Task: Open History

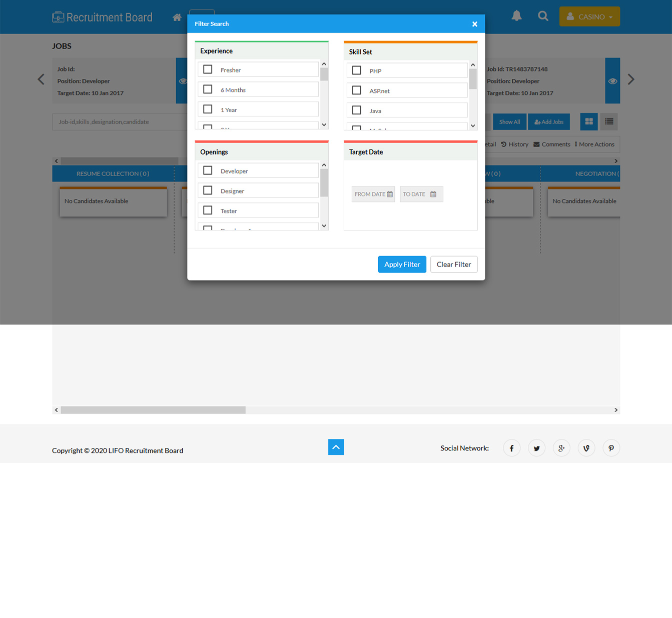Action: tap(515, 144)
